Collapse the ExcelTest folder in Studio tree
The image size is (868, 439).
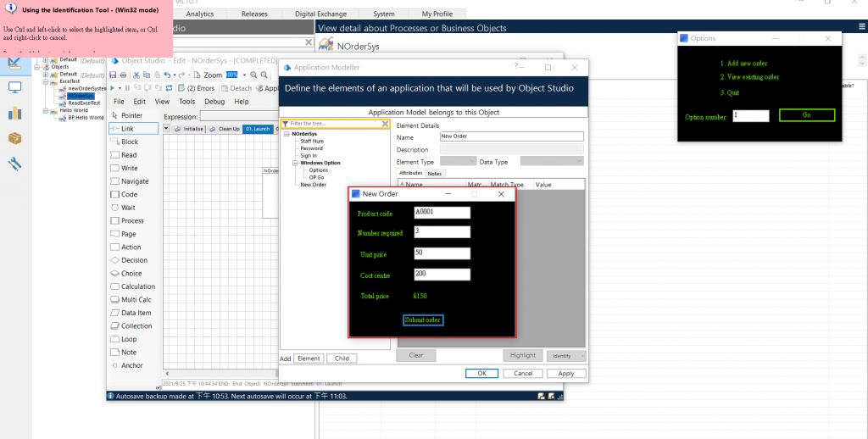46,81
